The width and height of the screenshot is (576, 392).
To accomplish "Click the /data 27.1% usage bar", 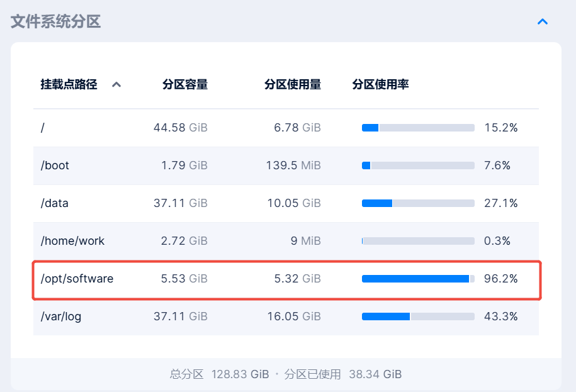I will tap(418, 203).
